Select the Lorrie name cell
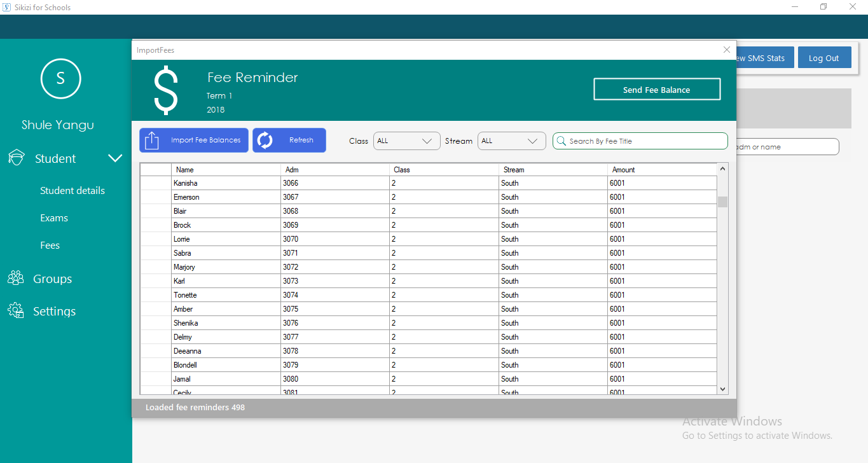868x463 pixels. pos(226,239)
